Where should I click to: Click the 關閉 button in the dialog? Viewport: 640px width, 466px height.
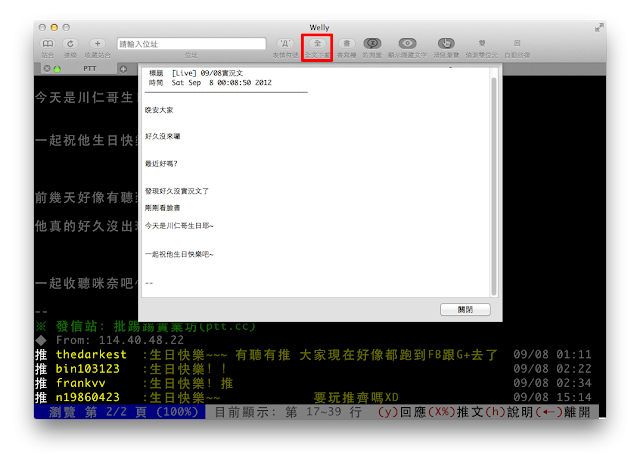point(465,310)
